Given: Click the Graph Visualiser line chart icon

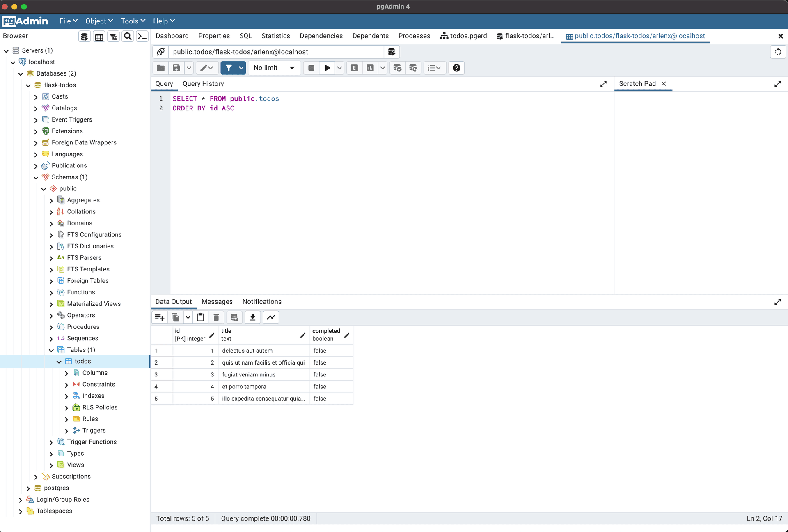Looking at the screenshot, I should [271, 317].
